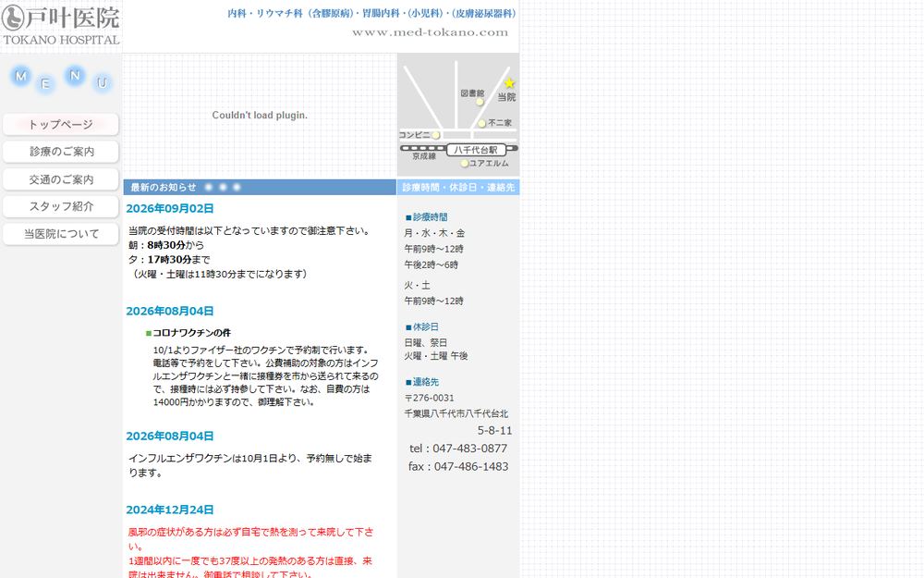Click the tel：047-483-0877 text
924x578 pixels.
click(458, 449)
